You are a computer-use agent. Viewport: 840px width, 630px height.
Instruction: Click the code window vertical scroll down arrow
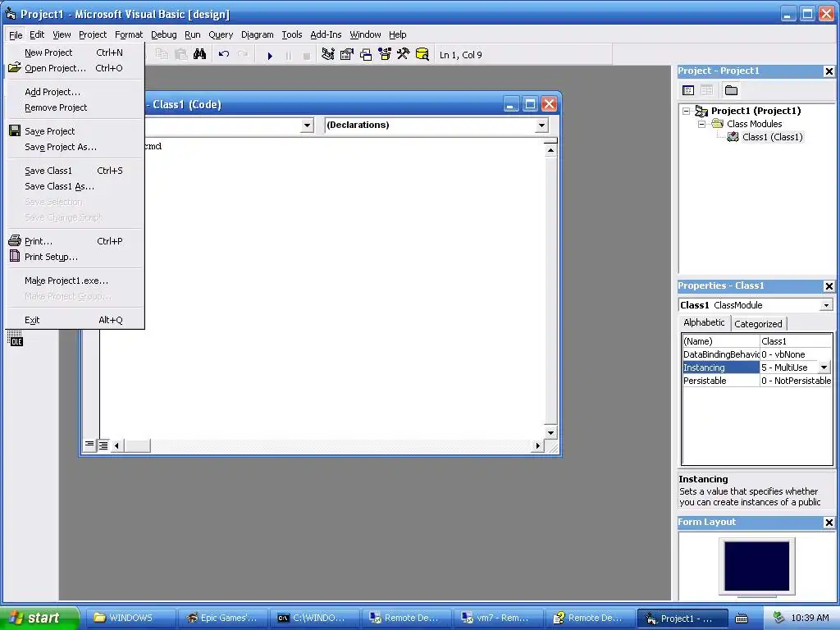[x=550, y=432]
